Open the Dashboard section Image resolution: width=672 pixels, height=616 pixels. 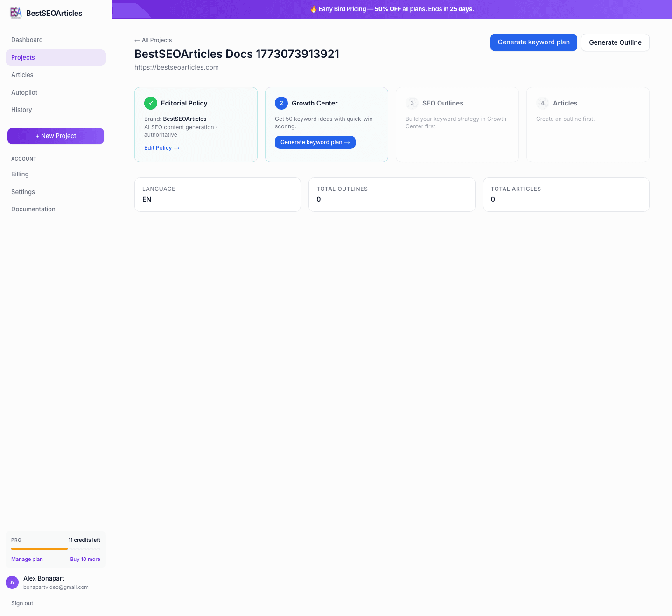coord(27,40)
